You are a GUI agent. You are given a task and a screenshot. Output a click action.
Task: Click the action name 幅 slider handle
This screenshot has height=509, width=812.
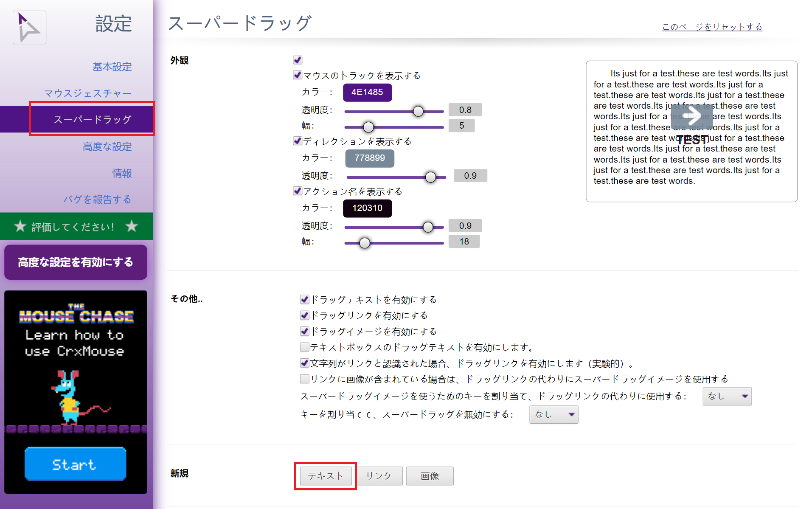(365, 243)
